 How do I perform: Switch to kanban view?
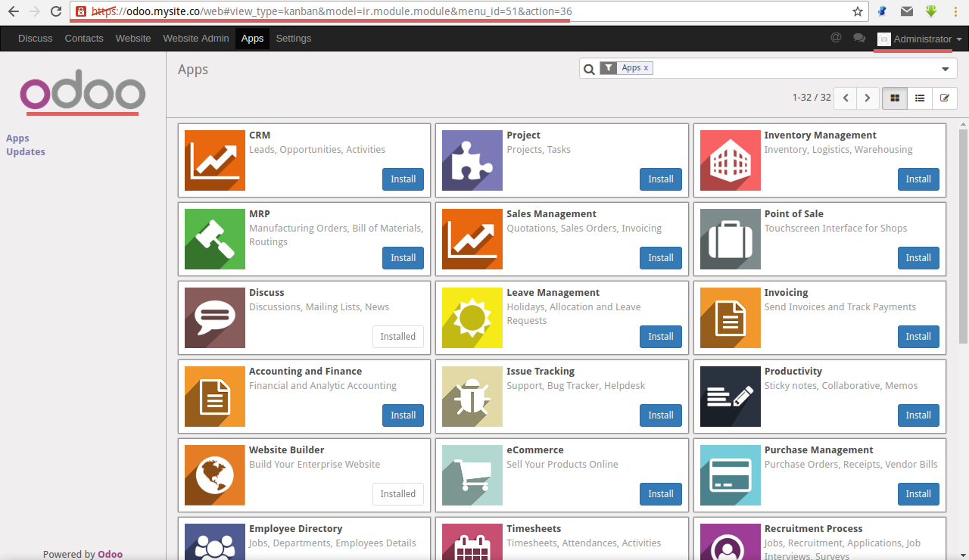[x=895, y=98]
